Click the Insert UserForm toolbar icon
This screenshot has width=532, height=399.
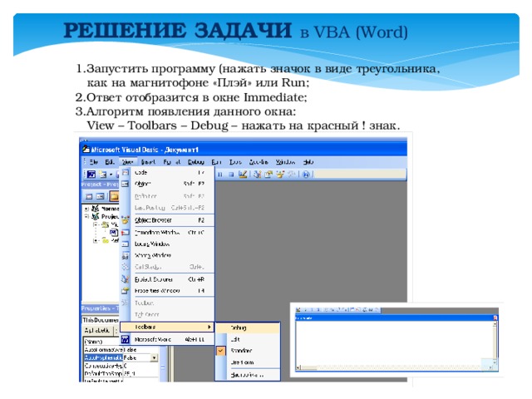click(x=103, y=175)
